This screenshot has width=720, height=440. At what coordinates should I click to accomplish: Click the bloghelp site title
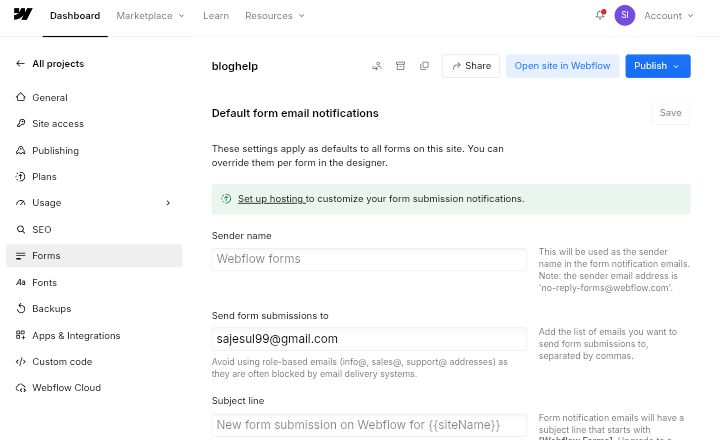[x=235, y=66]
